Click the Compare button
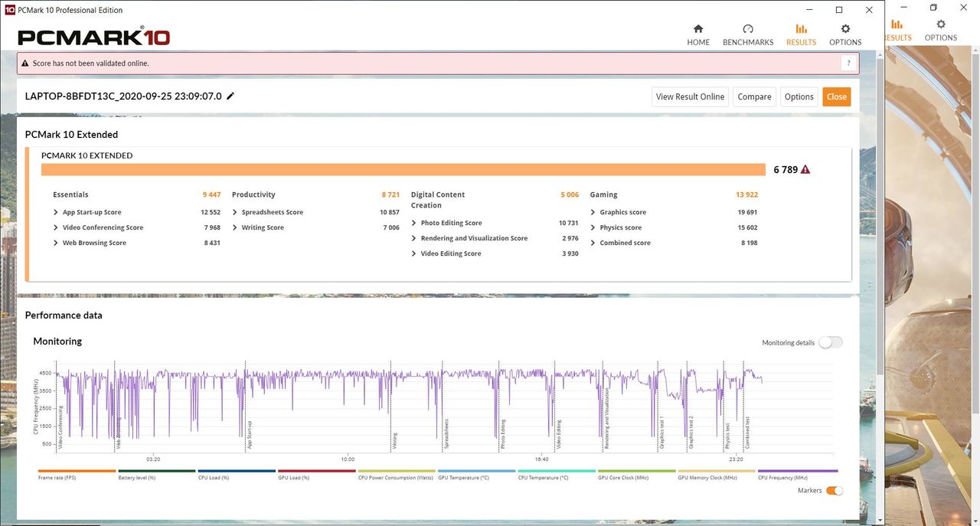980x526 pixels. click(x=754, y=96)
